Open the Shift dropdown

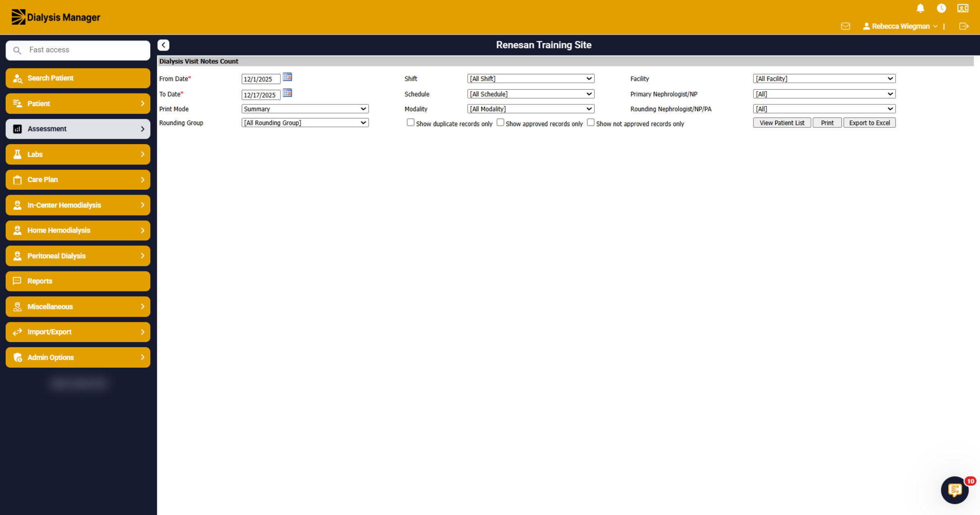point(531,78)
